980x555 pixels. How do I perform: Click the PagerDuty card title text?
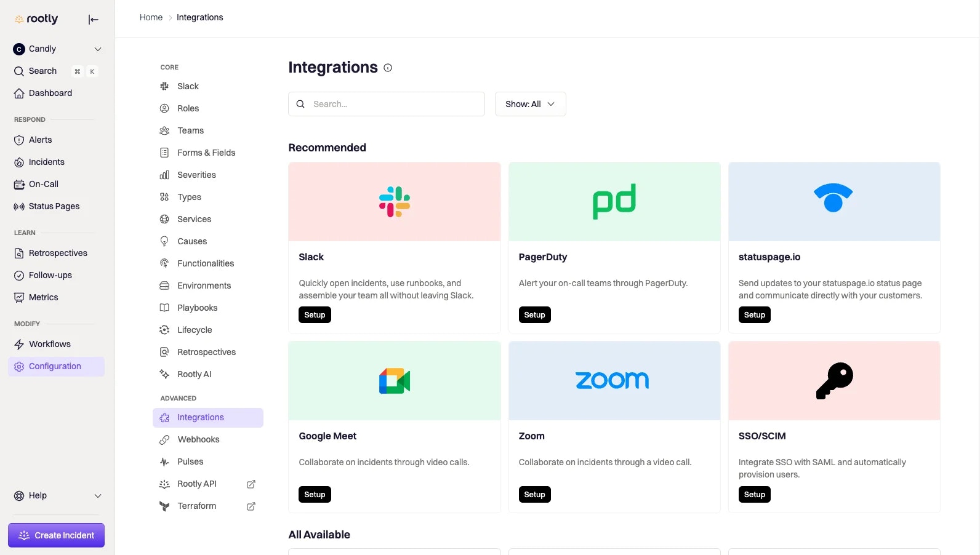pyautogui.click(x=542, y=257)
